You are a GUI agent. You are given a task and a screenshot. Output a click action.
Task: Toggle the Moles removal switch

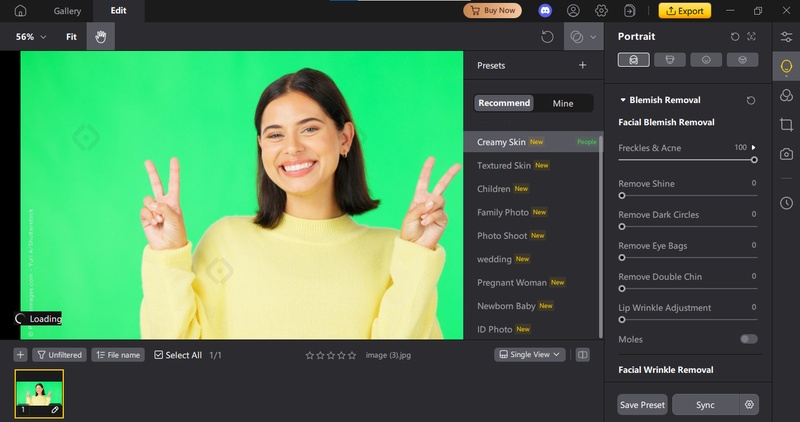(748, 339)
